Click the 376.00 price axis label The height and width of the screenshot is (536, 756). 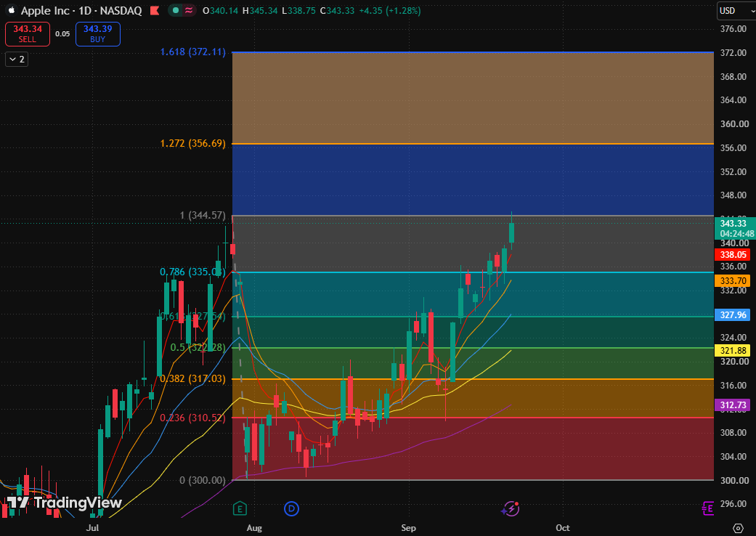tap(733, 29)
